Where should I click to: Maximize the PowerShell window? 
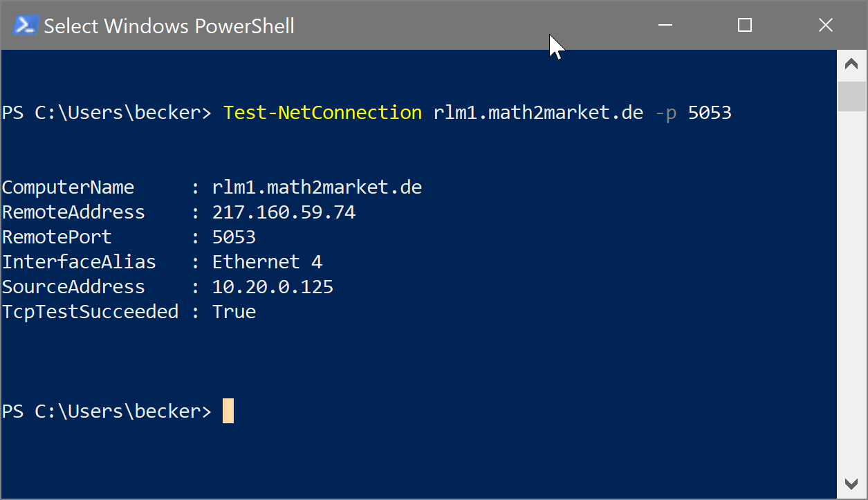pos(745,26)
